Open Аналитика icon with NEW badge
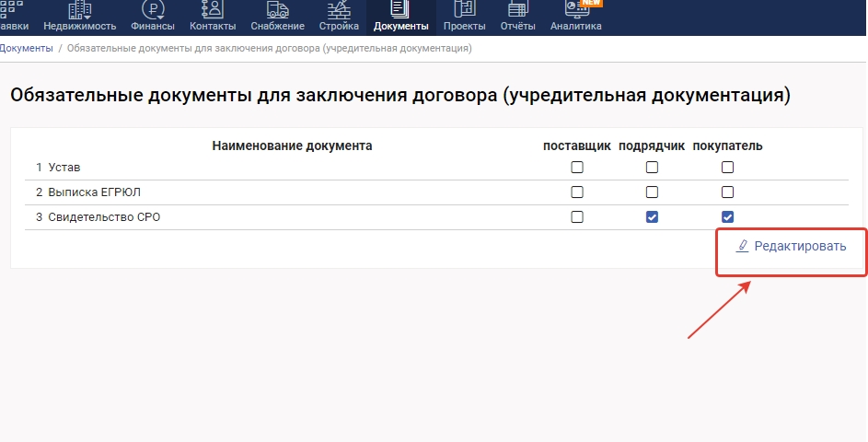The height and width of the screenshot is (442, 868). pos(575,9)
